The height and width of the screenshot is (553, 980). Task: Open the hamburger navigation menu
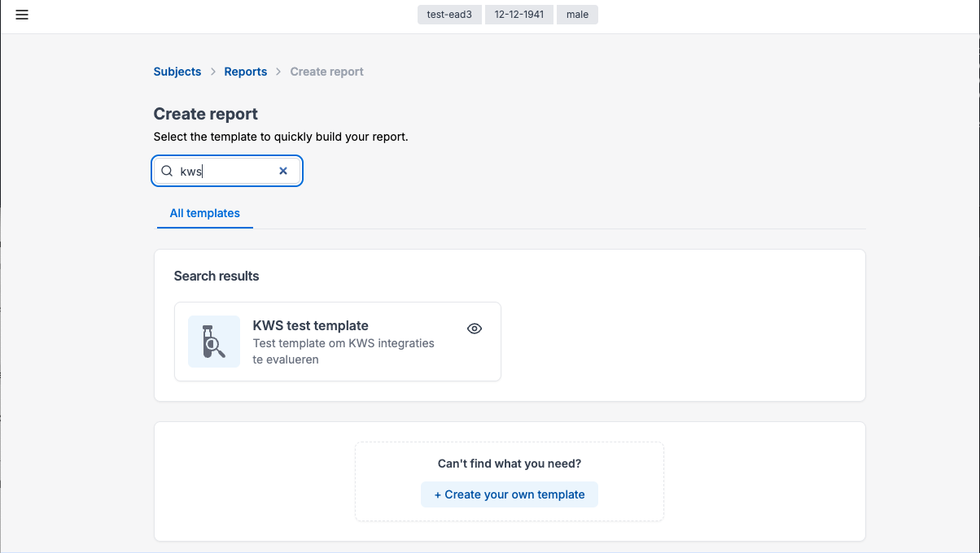(x=22, y=15)
